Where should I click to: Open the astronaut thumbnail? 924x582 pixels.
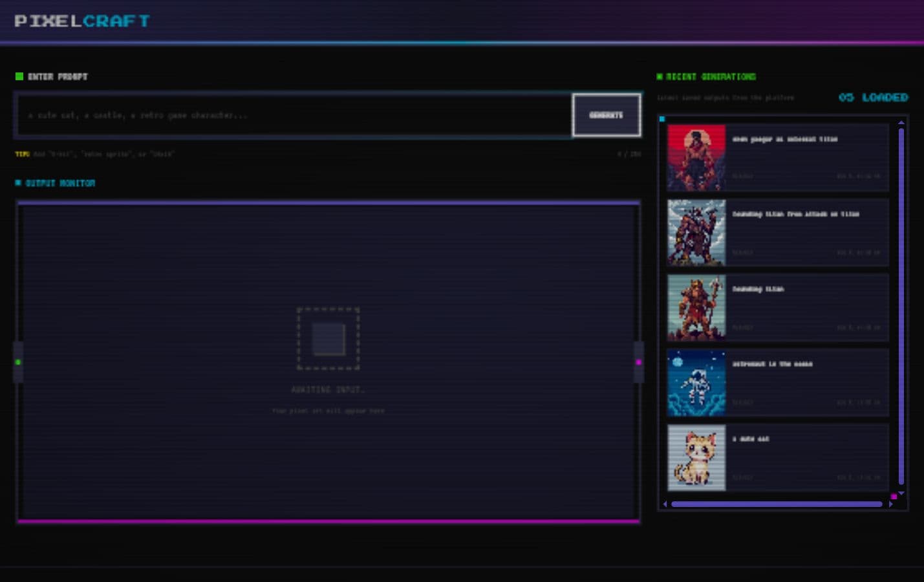click(696, 382)
